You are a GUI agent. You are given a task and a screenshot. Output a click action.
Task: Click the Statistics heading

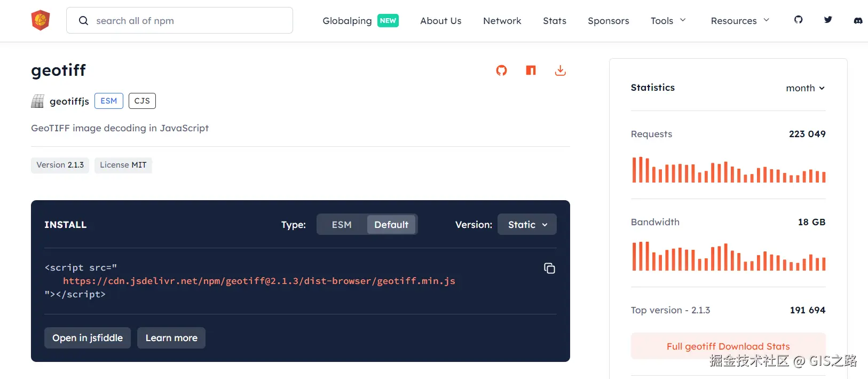[x=653, y=88]
